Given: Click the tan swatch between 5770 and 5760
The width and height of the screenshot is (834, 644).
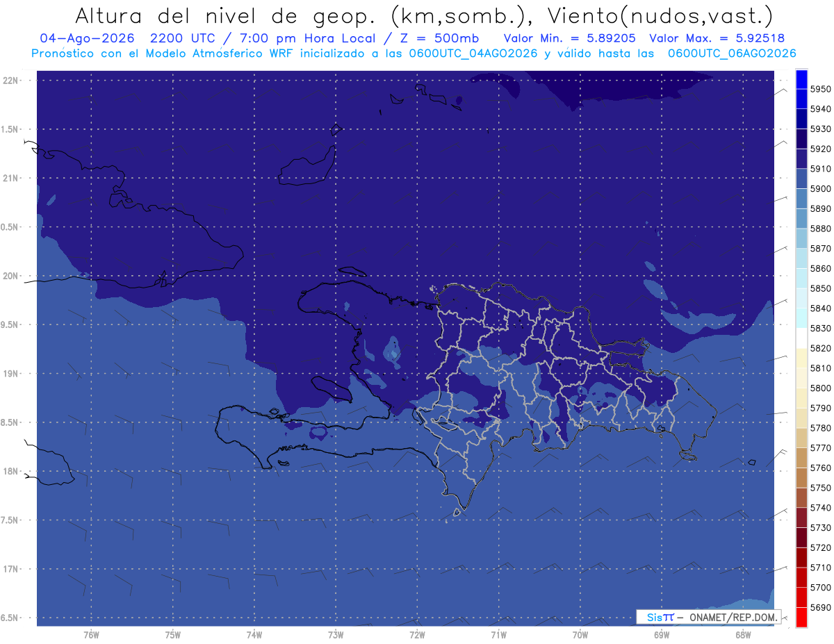Looking at the screenshot, I should 801,458.
